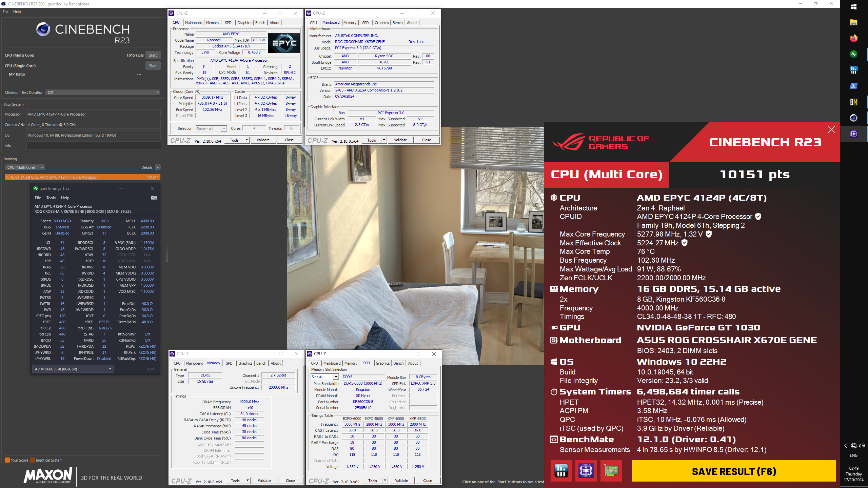Open Tools arrow in CPU-Z SPD window
The width and height of the screenshot is (868, 488).
pyautogui.click(x=385, y=481)
